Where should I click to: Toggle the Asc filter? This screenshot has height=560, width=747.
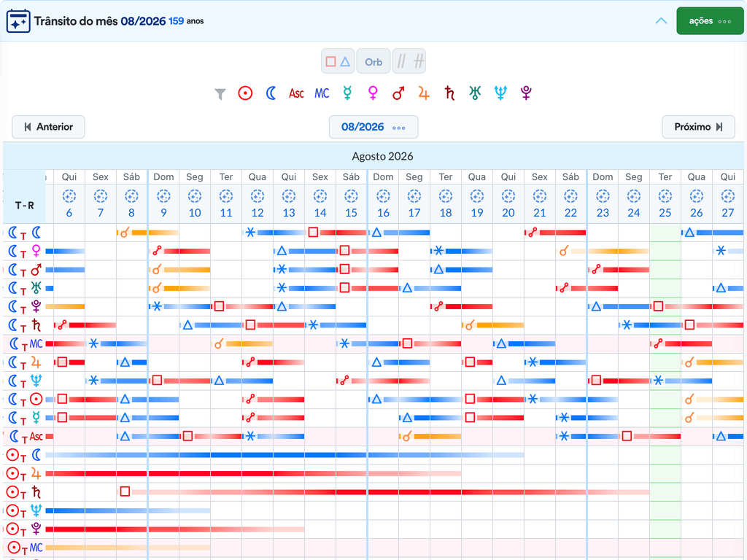(x=296, y=93)
